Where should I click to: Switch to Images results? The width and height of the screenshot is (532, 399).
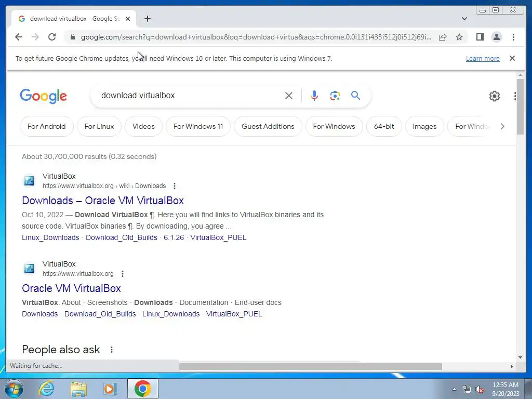click(424, 126)
